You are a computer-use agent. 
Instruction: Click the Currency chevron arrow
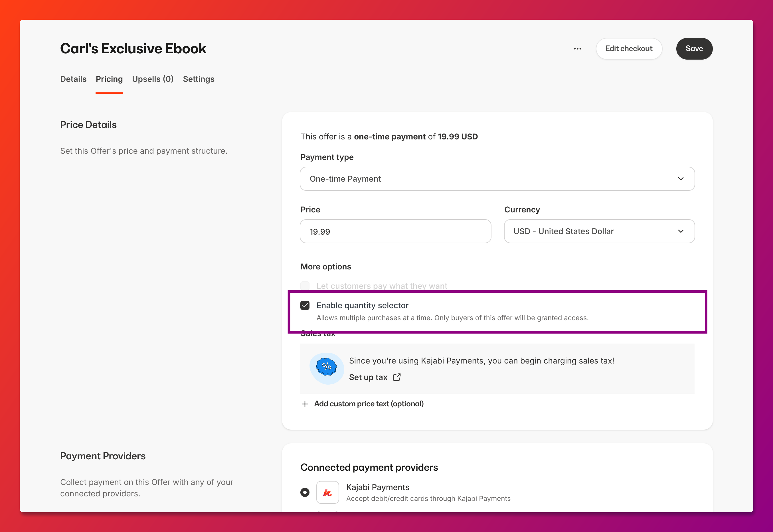point(681,231)
